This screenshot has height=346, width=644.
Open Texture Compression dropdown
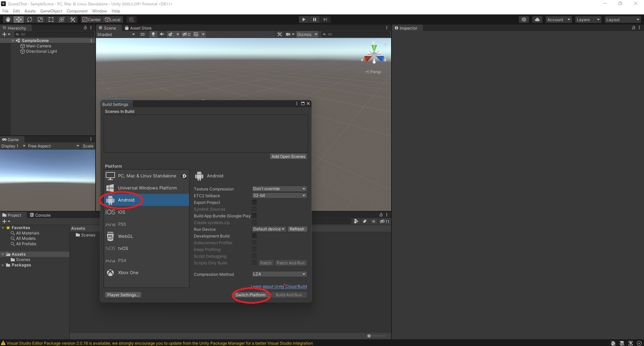[279, 189]
